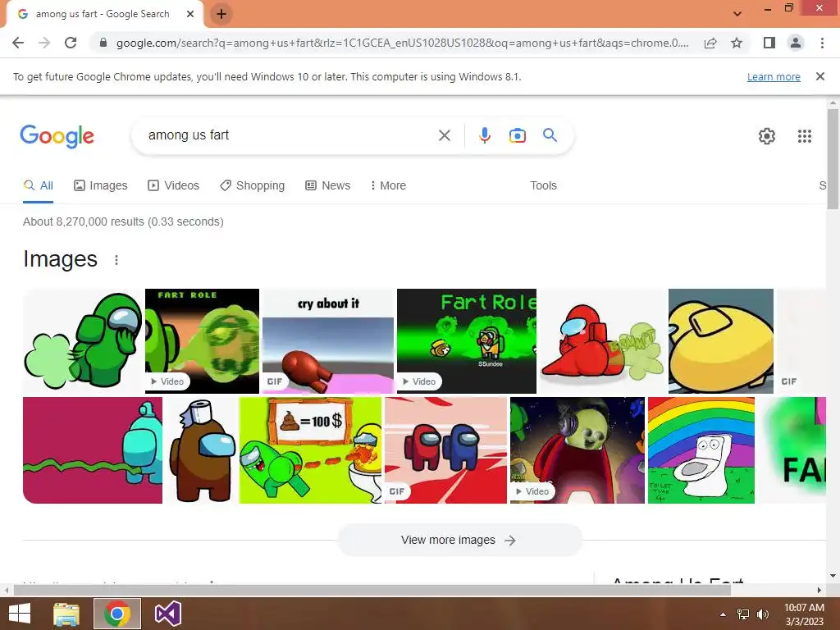
Task: Select the All results tab
Action: point(38,185)
